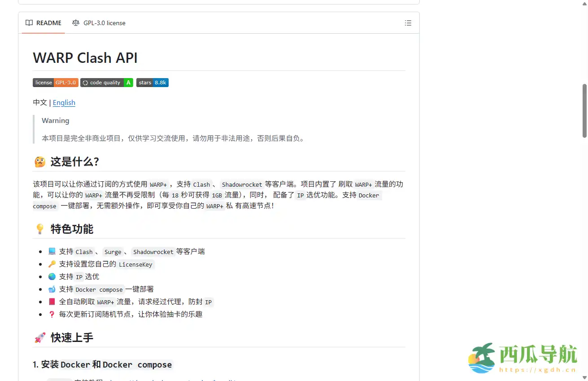
Task: Click the 中文 language label
Action: pos(39,103)
